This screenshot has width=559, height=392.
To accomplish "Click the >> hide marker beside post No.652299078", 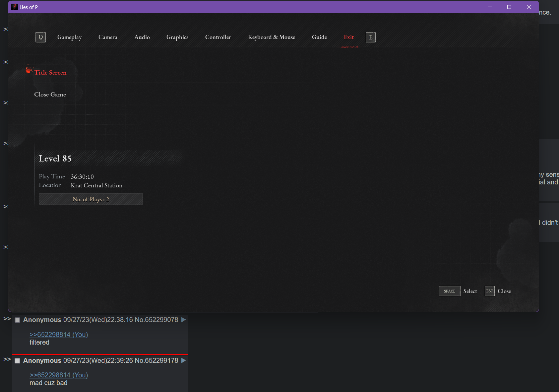I will 7,319.
